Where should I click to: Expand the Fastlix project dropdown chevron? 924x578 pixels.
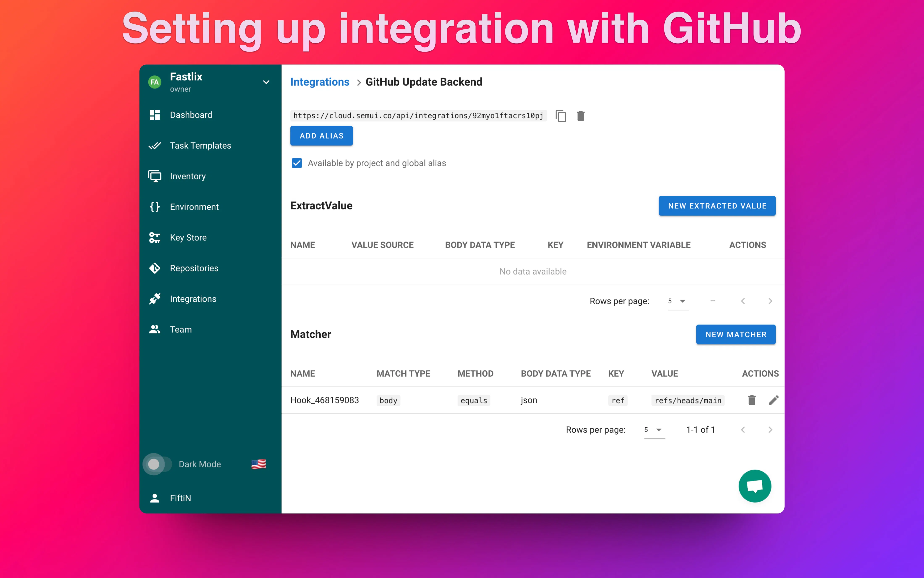266,82
